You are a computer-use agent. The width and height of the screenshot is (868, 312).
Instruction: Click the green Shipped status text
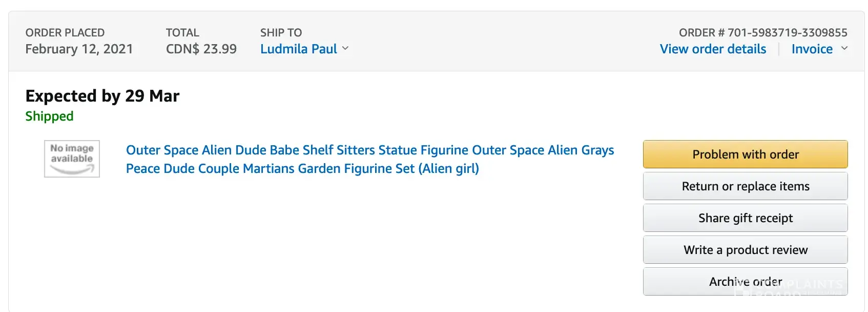pos(49,116)
